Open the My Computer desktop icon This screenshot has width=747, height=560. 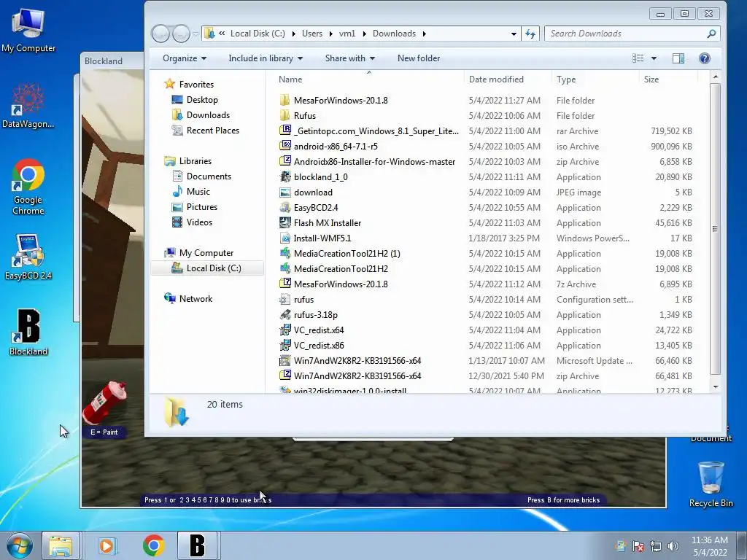pyautogui.click(x=28, y=29)
